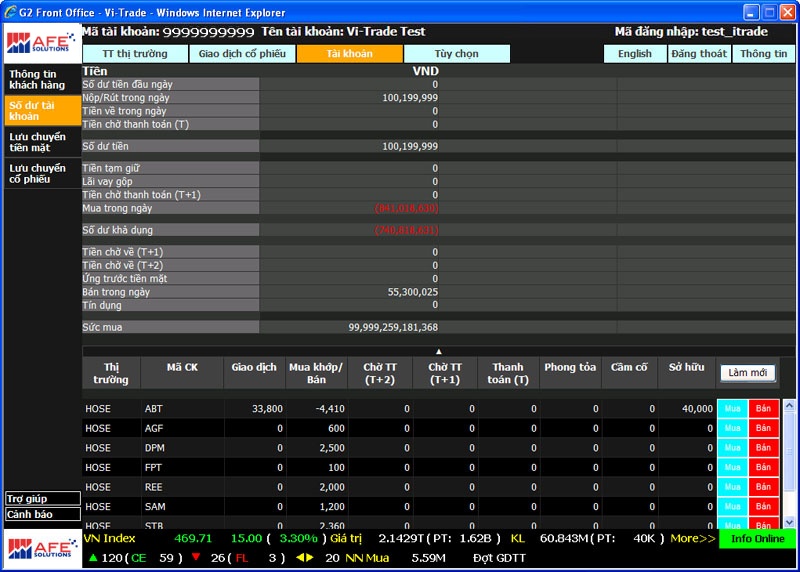
Task: Click the Internet Explorer title bar icon
Action: click(10, 12)
